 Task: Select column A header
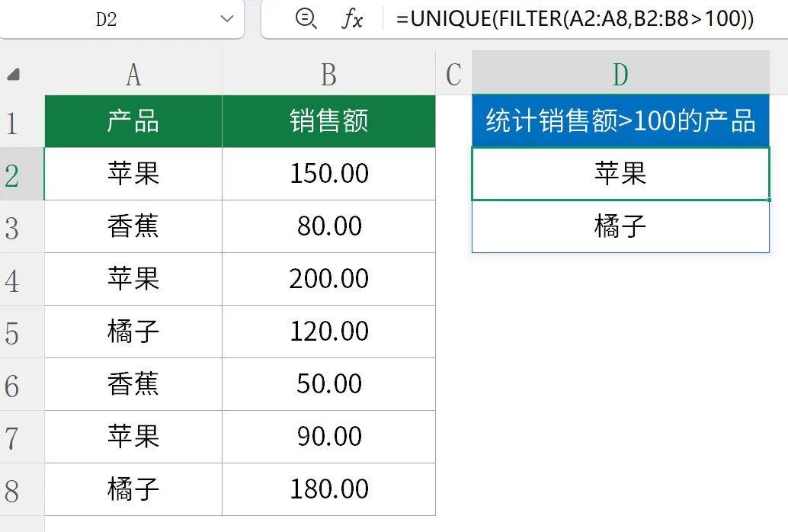click(133, 75)
